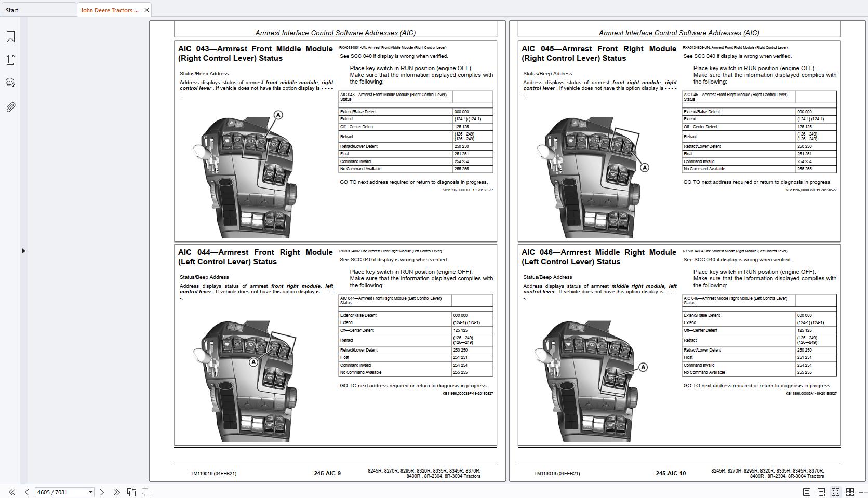Click '250 250' value in AIC 045 table

tap(805, 146)
